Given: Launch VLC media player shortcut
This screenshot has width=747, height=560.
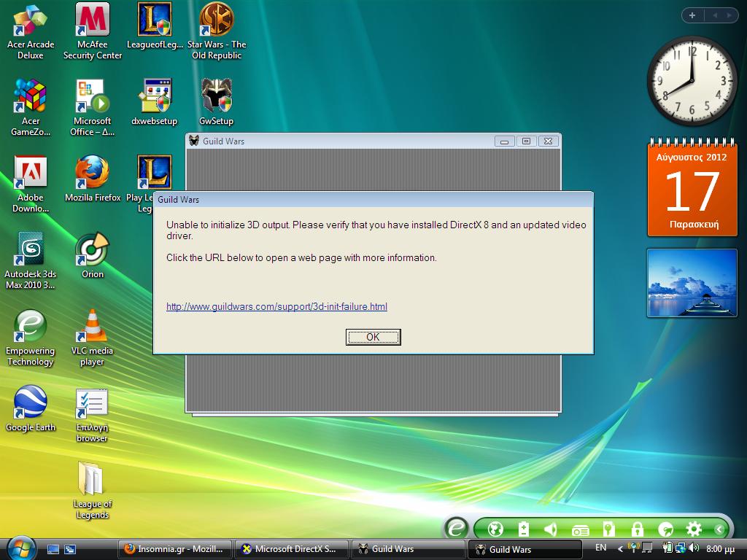Looking at the screenshot, I should point(93,338).
